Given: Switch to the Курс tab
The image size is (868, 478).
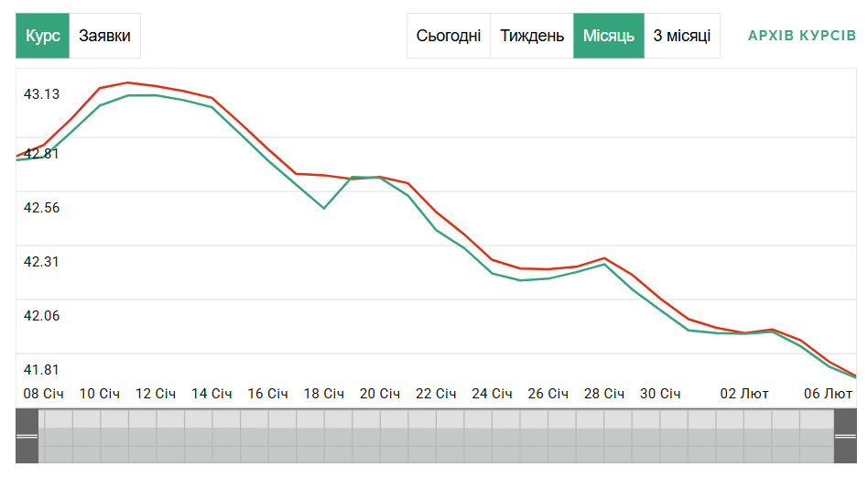Looking at the screenshot, I should pyautogui.click(x=43, y=36).
